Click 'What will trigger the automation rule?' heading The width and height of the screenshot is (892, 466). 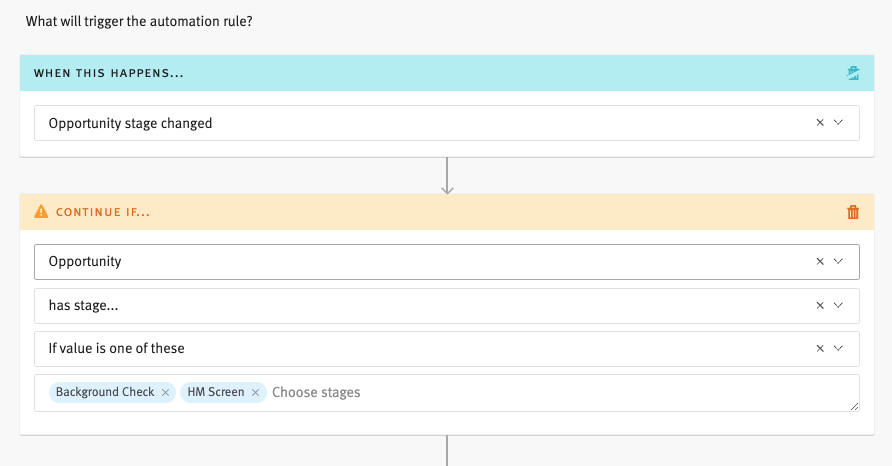(x=139, y=22)
